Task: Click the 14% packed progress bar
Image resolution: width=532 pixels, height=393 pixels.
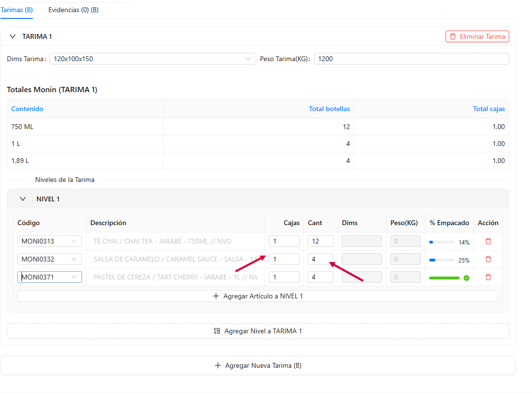Action: [442, 242]
